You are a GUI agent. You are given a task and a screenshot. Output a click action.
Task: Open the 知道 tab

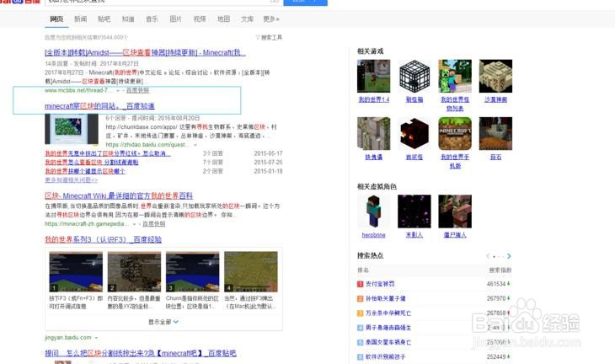[x=128, y=19]
